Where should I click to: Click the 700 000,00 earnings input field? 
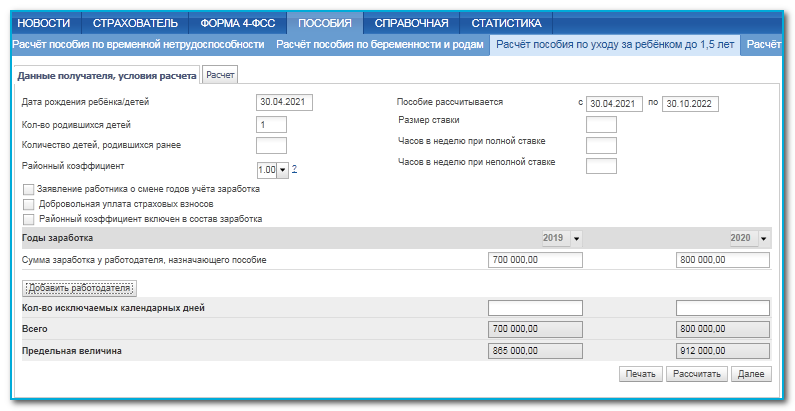pyautogui.click(x=534, y=260)
